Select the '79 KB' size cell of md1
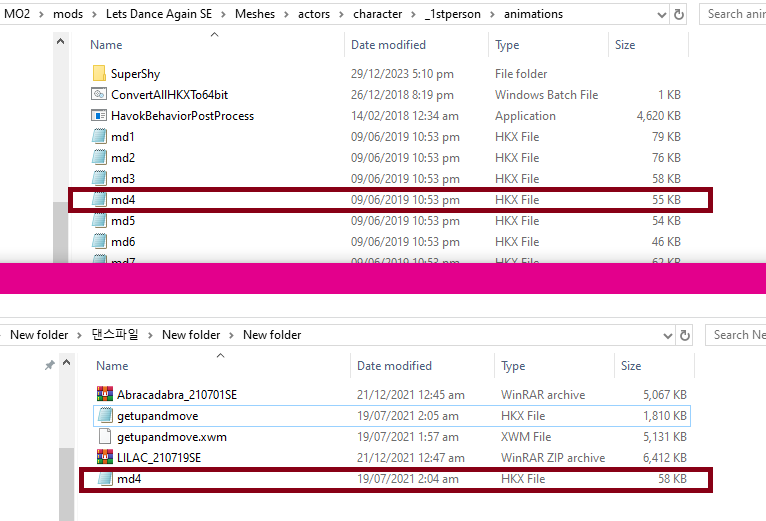Image resolution: width=766 pixels, height=521 pixels. [666, 136]
